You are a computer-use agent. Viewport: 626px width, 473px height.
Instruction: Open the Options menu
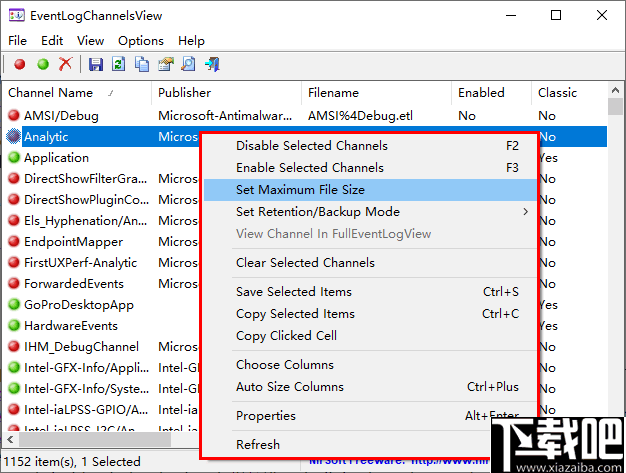[141, 41]
